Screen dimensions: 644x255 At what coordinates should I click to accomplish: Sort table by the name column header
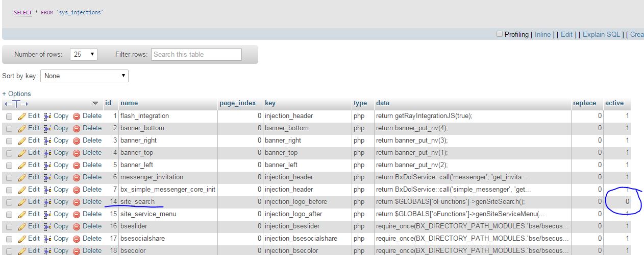[x=129, y=103]
